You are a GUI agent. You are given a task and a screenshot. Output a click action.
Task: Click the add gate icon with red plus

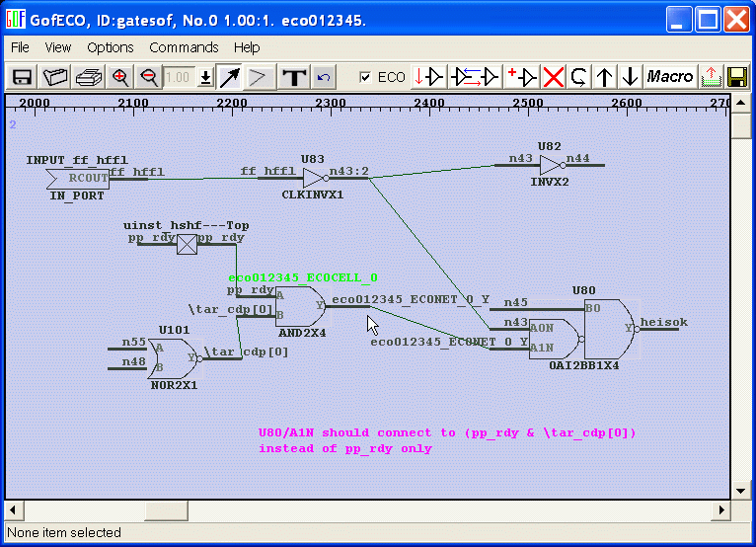click(x=521, y=77)
